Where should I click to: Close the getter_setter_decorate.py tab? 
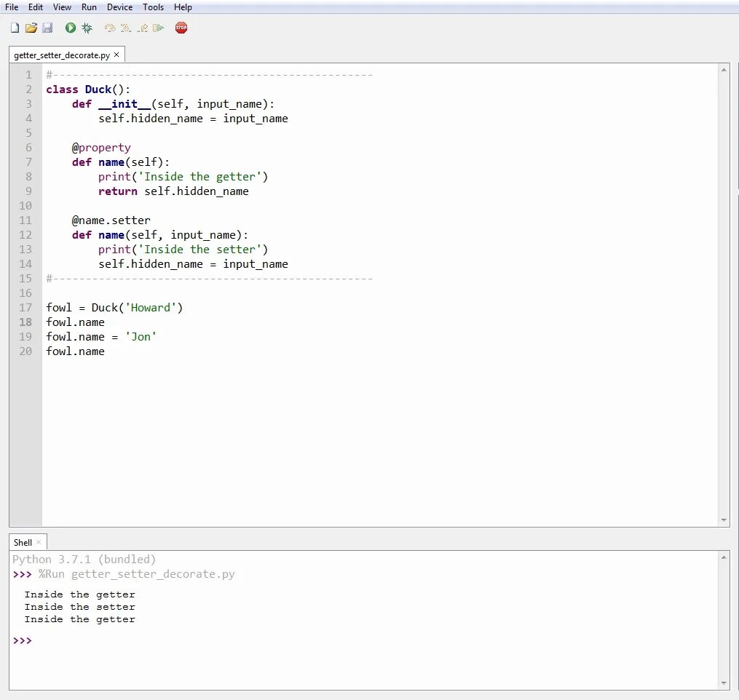click(116, 55)
